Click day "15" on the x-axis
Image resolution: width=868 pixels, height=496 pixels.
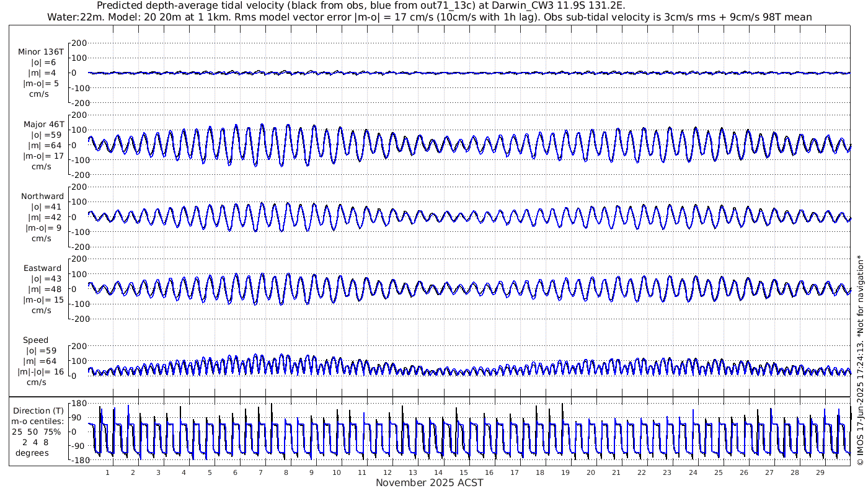tap(464, 472)
